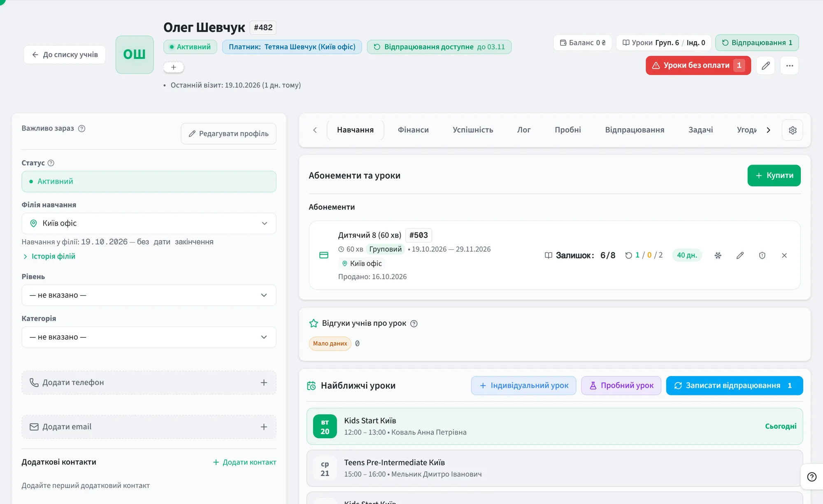The image size is (823, 504).
Task: Click the pencil edit icon near header
Action: coord(765,65)
